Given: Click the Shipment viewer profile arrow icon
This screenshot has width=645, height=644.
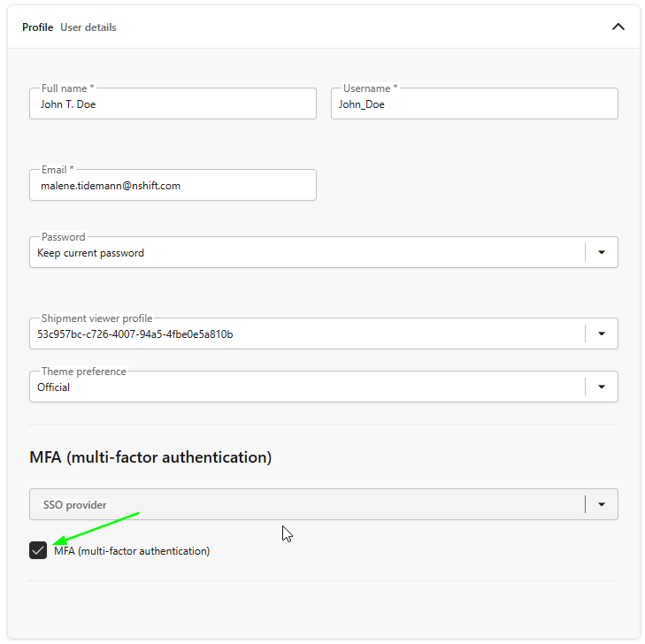Looking at the screenshot, I should click(x=602, y=333).
